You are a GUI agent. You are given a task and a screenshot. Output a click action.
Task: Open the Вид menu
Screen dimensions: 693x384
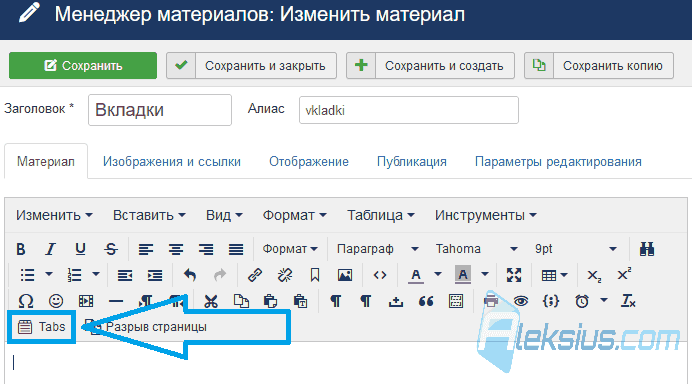[224, 215]
